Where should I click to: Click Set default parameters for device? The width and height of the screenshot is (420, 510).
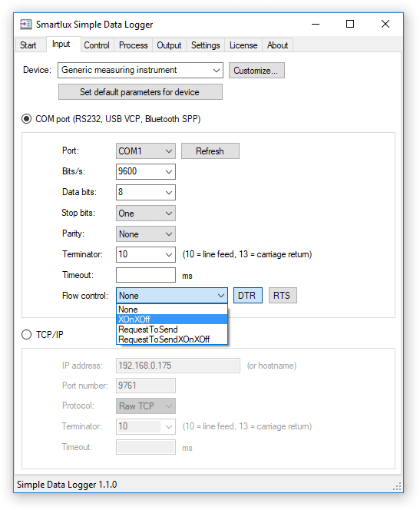click(141, 92)
